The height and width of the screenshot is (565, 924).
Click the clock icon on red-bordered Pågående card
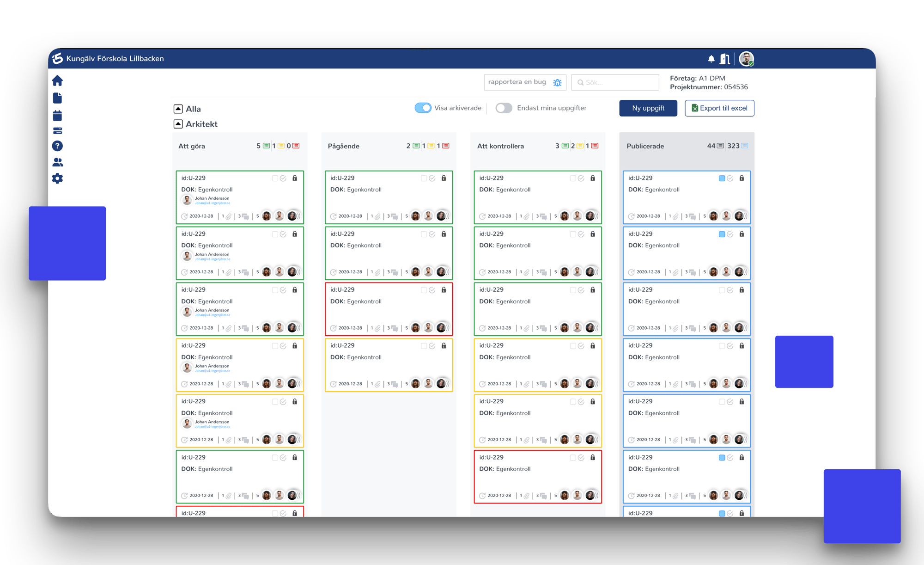[x=334, y=328]
